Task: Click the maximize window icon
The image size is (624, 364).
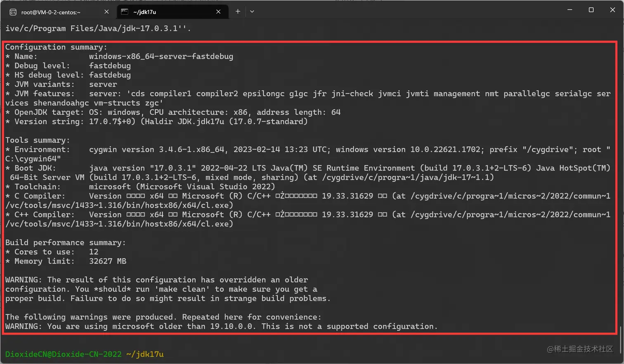Action: point(591,10)
